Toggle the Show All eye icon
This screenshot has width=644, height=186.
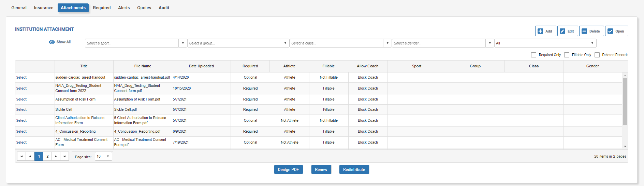(52, 42)
